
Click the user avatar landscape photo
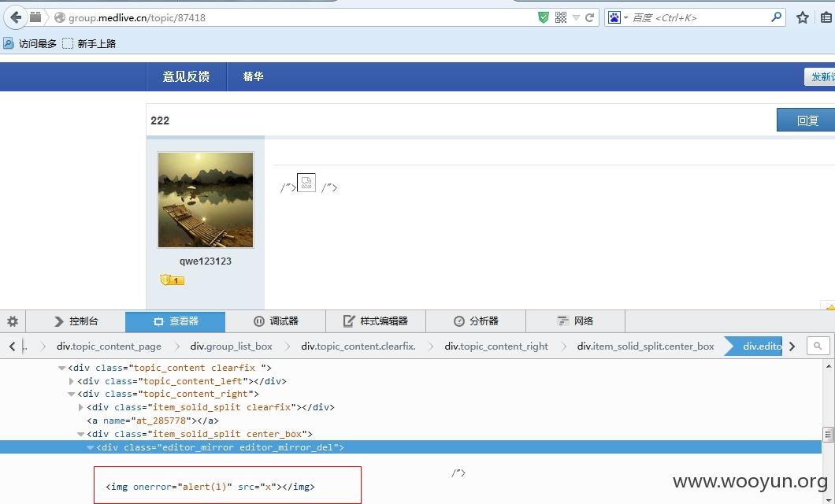point(206,199)
